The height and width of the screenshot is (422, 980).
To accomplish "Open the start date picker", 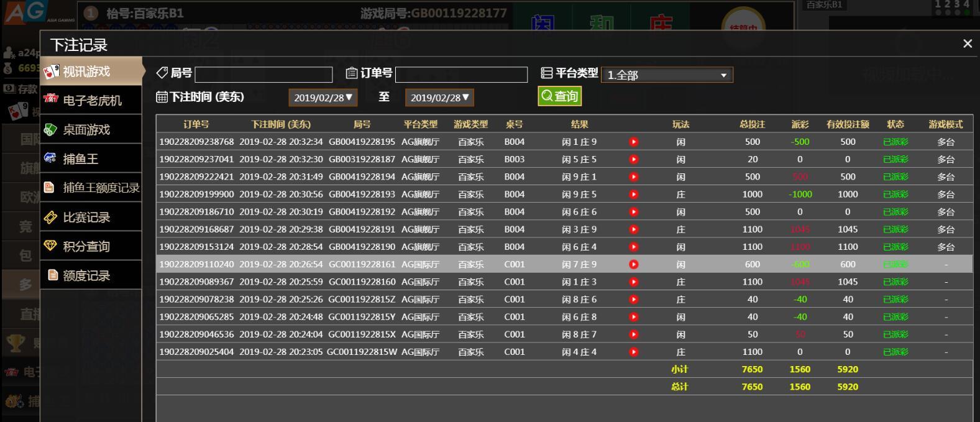I will pos(323,98).
